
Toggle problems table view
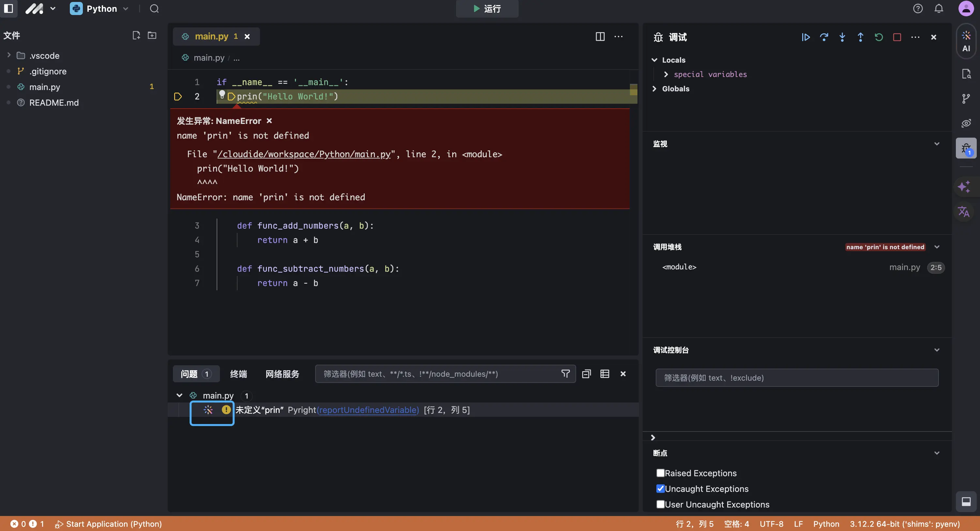605,374
